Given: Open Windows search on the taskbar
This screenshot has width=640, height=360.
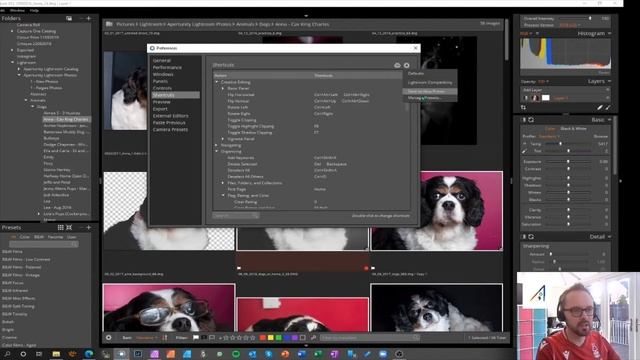Looking at the screenshot, I should pyautogui.click(x=7, y=354).
